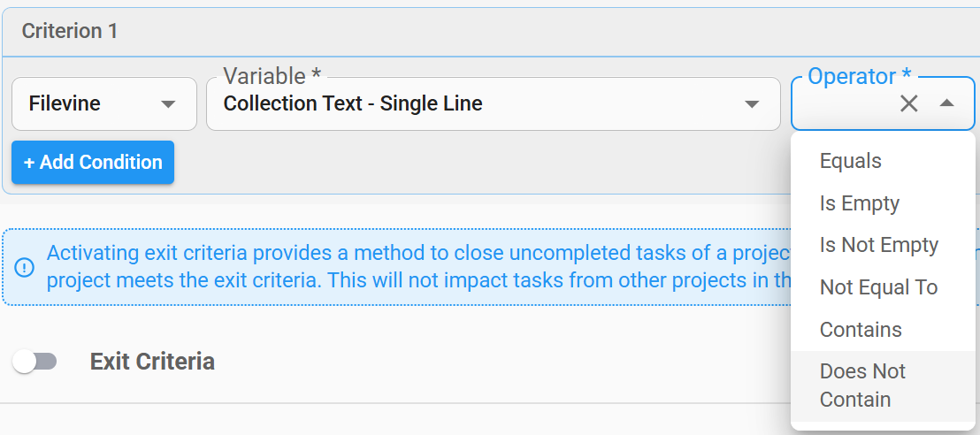Pick the Is Not Empty option
The width and height of the screenshot is (980, 435).
pyautogui.click(x=879, y=245)
